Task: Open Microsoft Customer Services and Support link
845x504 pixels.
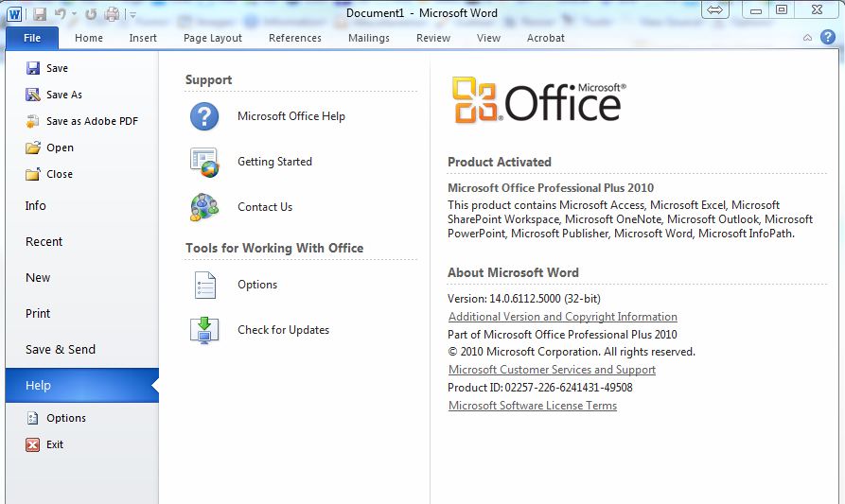Action: click(x=552, y=370)
